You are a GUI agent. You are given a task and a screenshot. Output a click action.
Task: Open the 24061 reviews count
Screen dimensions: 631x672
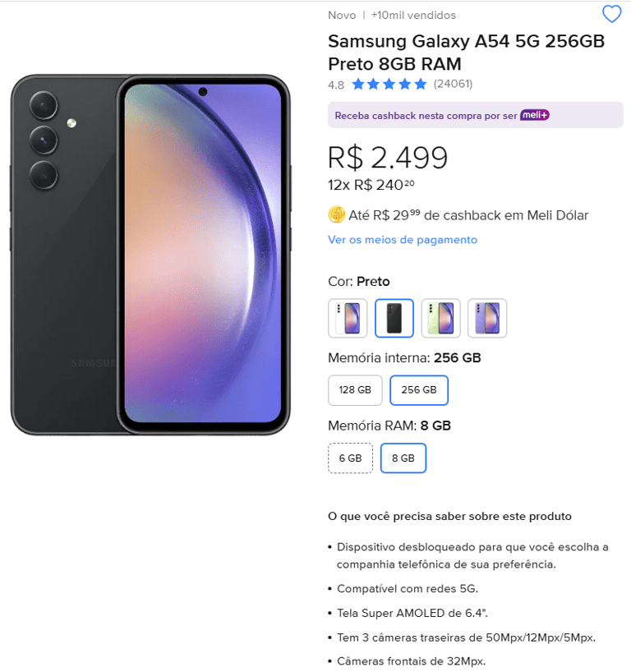pos(453,84)
